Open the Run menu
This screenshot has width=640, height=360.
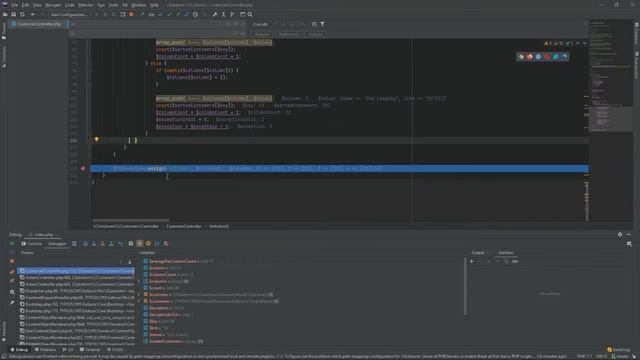tap(101, 5)
